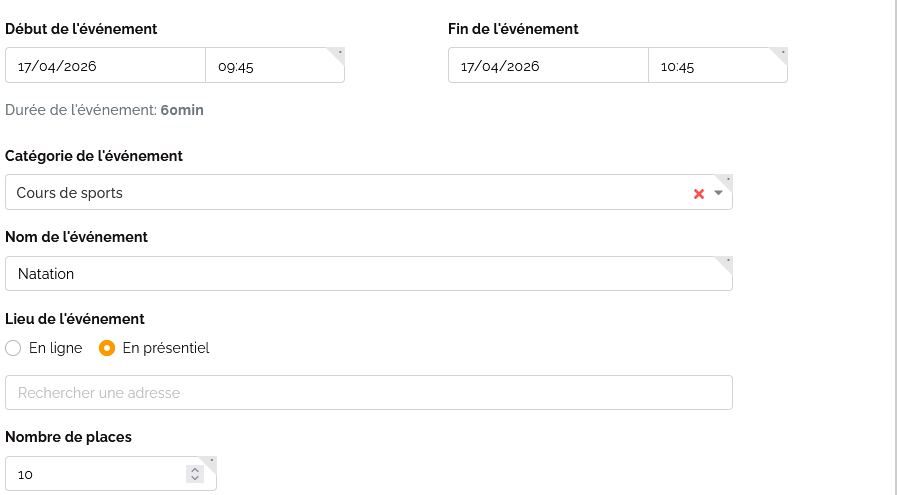
Task: Click the En présentiel label text
Action: 165,348
